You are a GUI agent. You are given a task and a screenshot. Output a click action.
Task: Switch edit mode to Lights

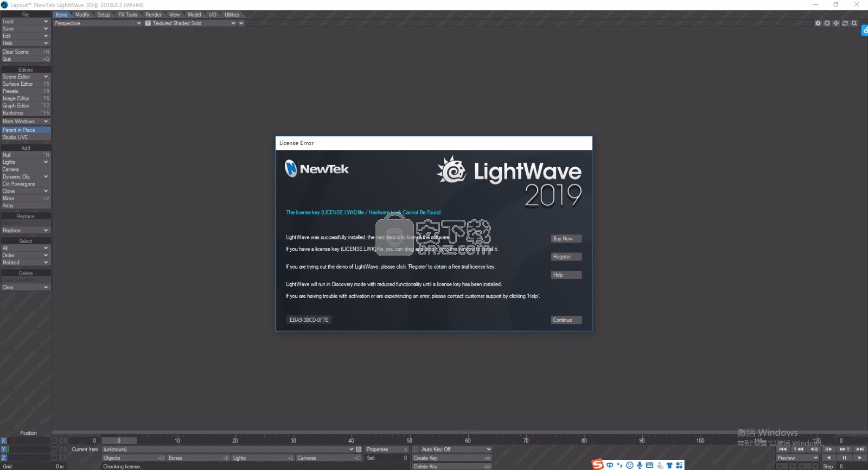[263, 458]
